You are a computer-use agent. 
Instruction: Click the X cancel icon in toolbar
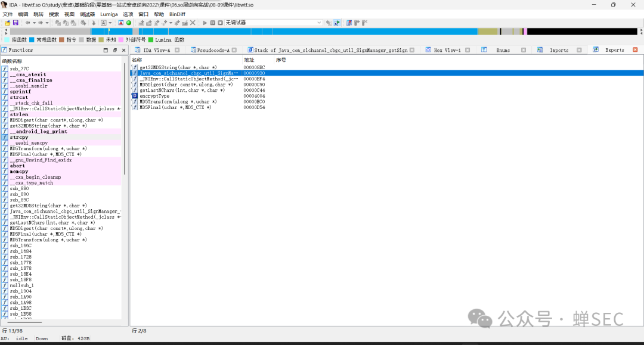(193, 23)
